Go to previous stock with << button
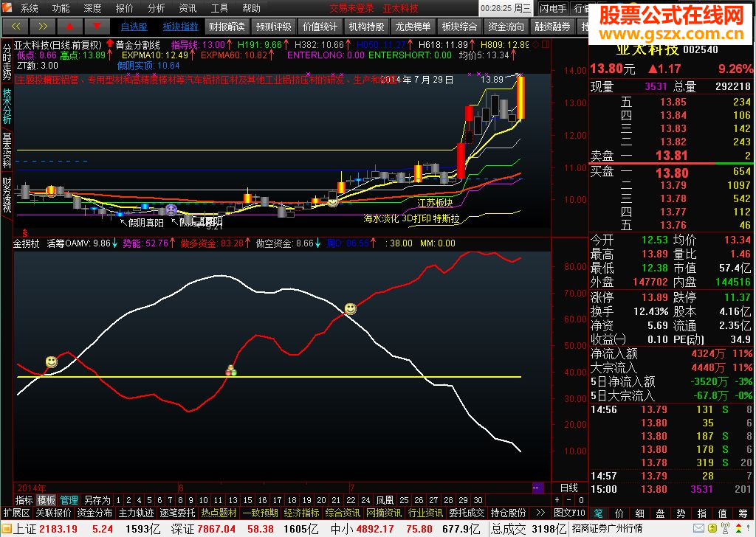 tap(16, 26)
